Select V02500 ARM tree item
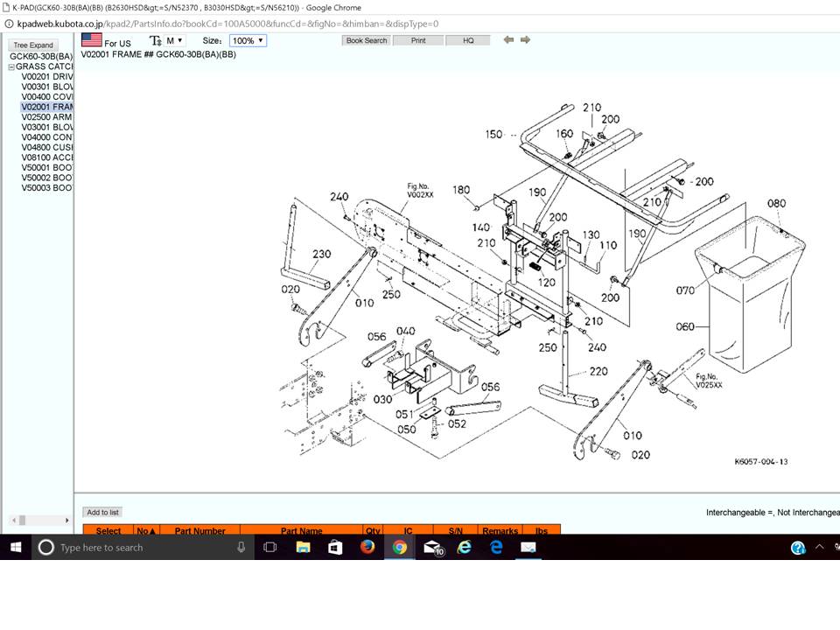The width and height of the screenshot is (840, 630). tap(46, 117)
